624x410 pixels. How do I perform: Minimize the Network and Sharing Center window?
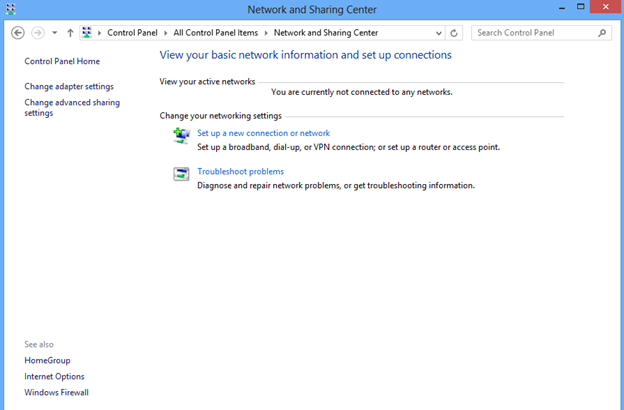coord(562,8)
